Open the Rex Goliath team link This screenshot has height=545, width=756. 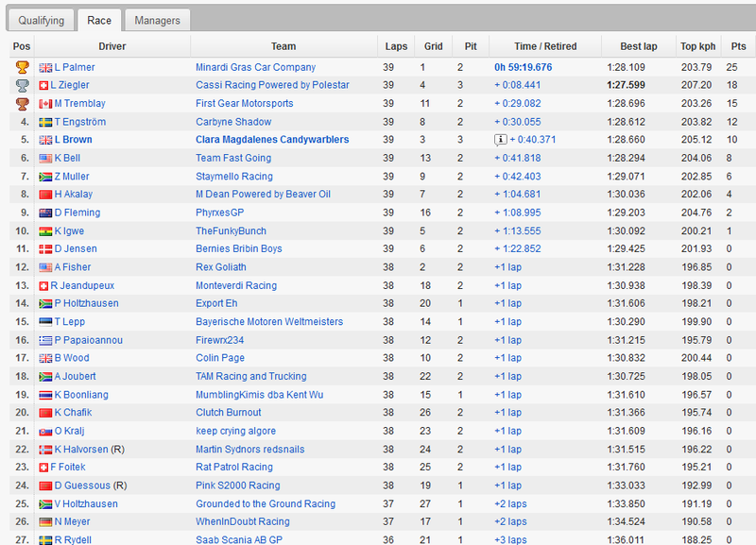[x=221, y=267]
